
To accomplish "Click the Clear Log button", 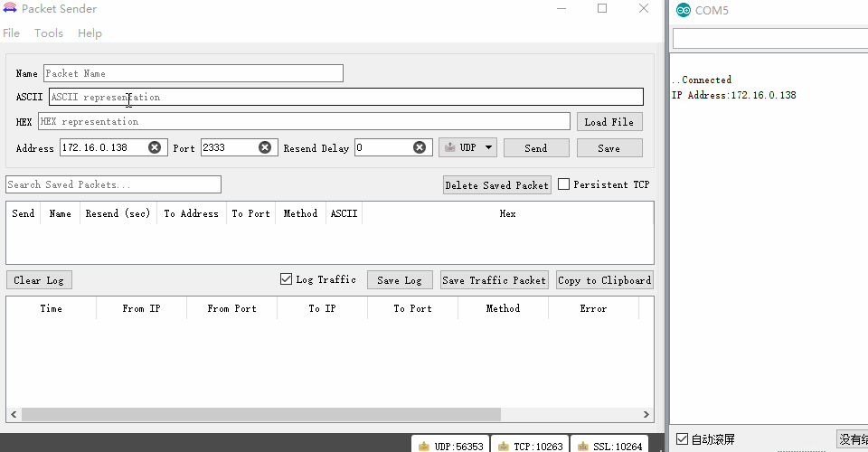I will click(39, 280).
